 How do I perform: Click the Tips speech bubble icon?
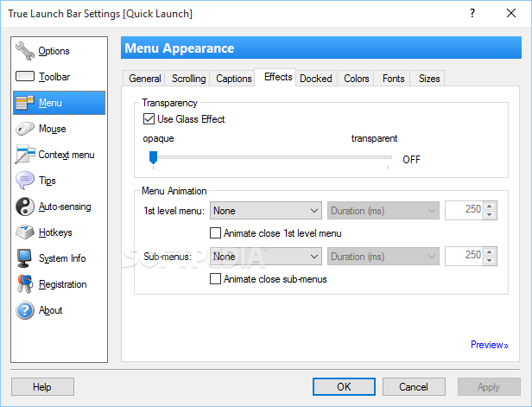coord(24,181)
